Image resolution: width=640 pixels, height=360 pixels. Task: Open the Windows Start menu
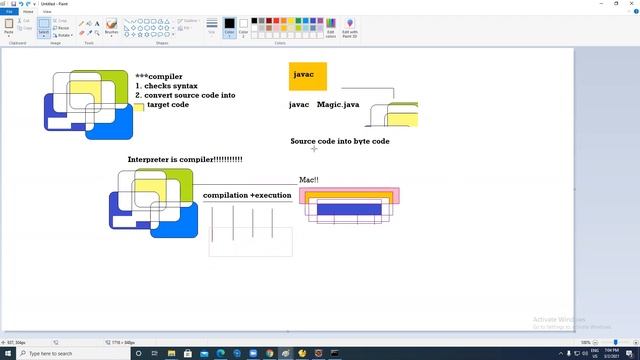pyautogui.click(x=8, y=353)
